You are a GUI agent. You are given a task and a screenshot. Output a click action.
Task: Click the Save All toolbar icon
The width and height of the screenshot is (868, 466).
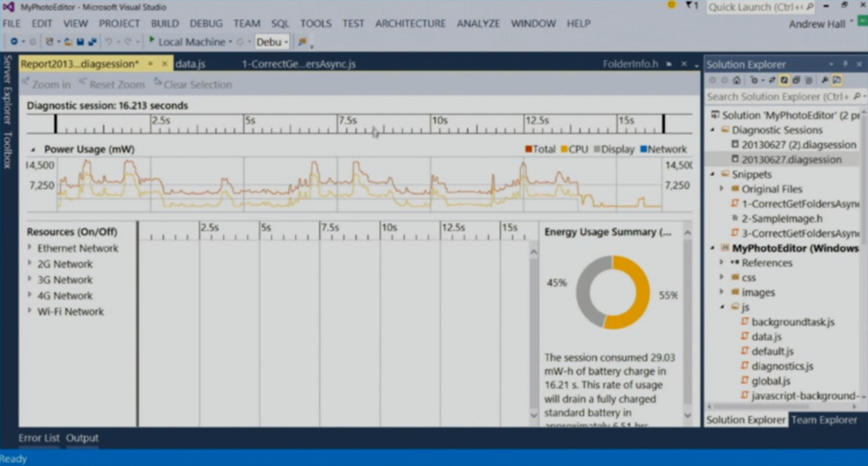pyautogui.click(x=92, y=42)
